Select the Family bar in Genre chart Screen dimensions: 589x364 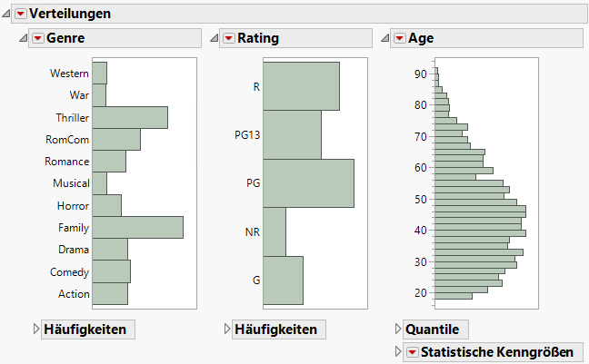137,228
